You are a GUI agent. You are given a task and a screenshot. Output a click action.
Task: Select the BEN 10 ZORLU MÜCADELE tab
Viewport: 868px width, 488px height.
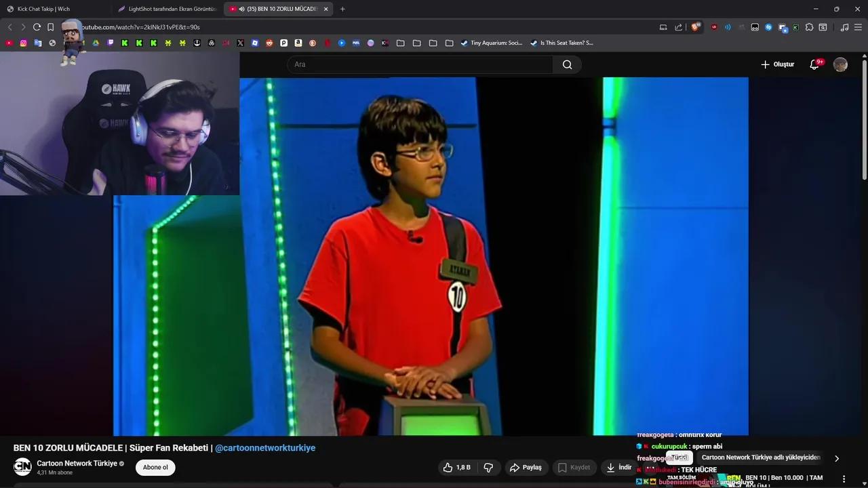click(277, 9)
